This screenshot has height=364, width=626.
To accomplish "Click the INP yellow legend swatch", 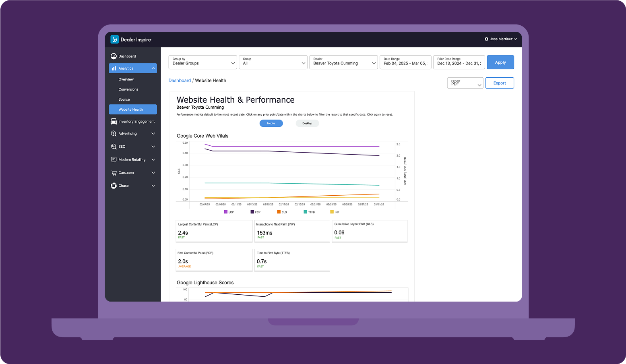I will (332, 212).
